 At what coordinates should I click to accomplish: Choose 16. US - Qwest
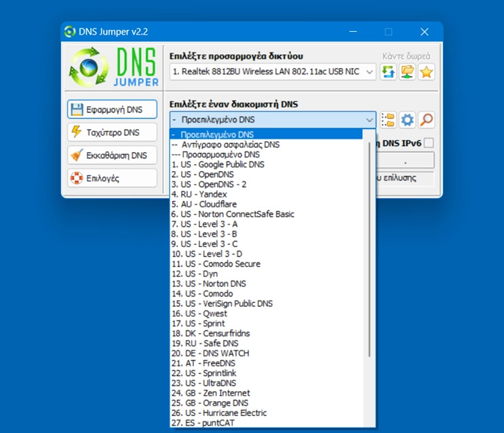[266, 314]
